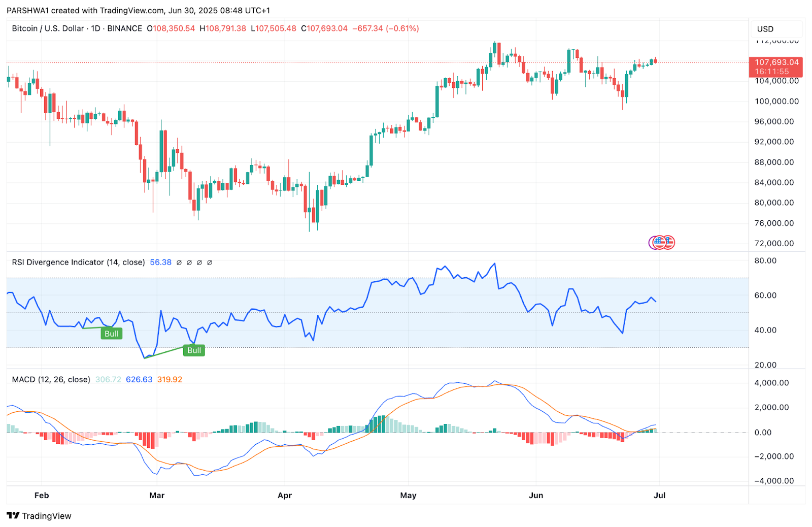Click the upper-left Bull divergence label

(x=111, y=334)
